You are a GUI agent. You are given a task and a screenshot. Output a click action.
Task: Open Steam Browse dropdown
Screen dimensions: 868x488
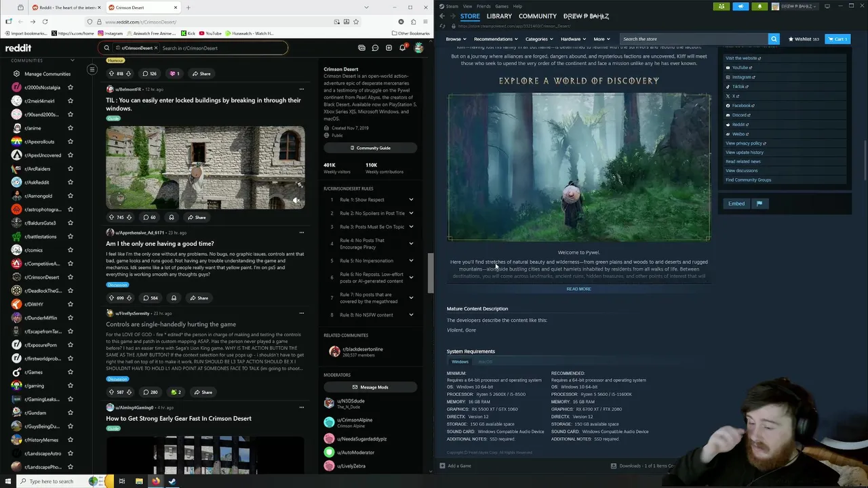click(454, 39)
